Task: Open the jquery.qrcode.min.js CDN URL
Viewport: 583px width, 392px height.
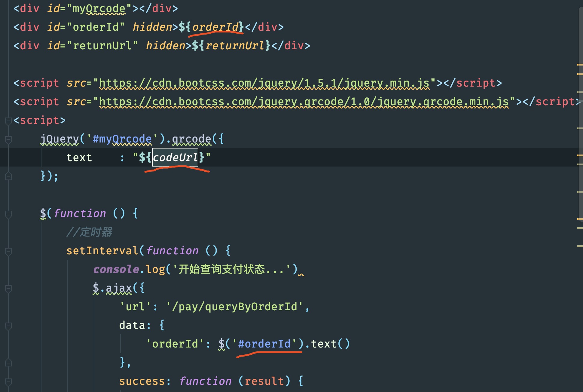Action: click(x=304, y=102)
